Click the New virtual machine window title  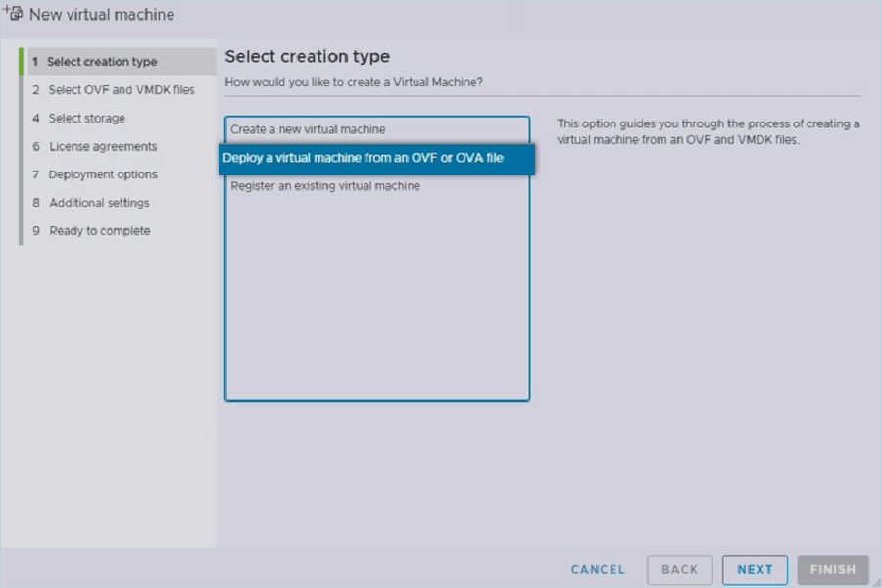coord(102,15)
